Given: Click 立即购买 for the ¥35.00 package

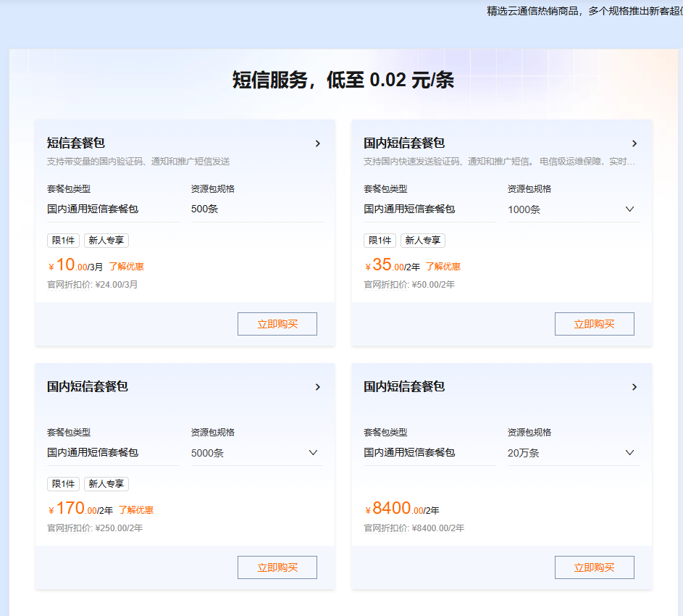Looking at the screenshot, I should tap(594, 324).
